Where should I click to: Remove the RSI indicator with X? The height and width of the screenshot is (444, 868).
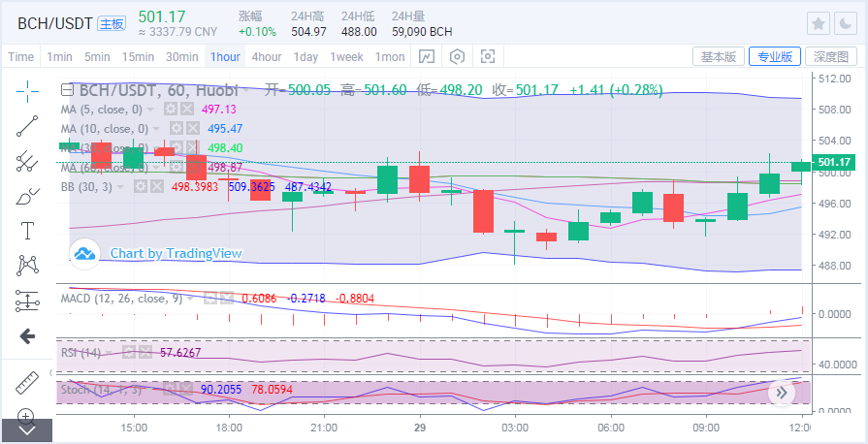coord(145,352)
